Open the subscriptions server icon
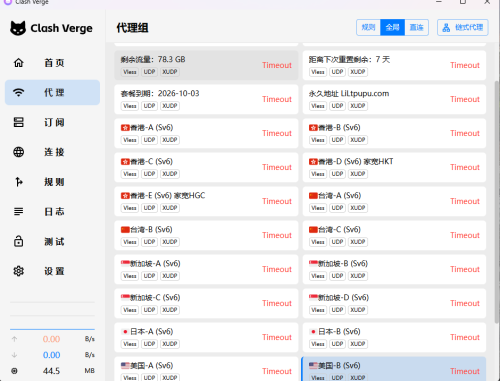The width and height of the screenshot is (500, 381). point(19,122)
